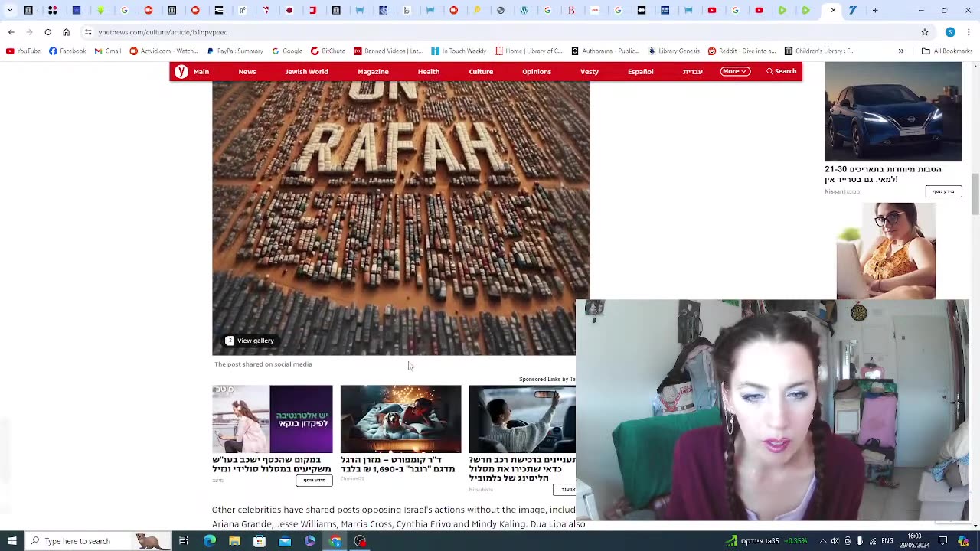Open the Authorama - Public... bookmark
Image resolution: width=980 pixels, height=551 pixels.
coord(605,51)
